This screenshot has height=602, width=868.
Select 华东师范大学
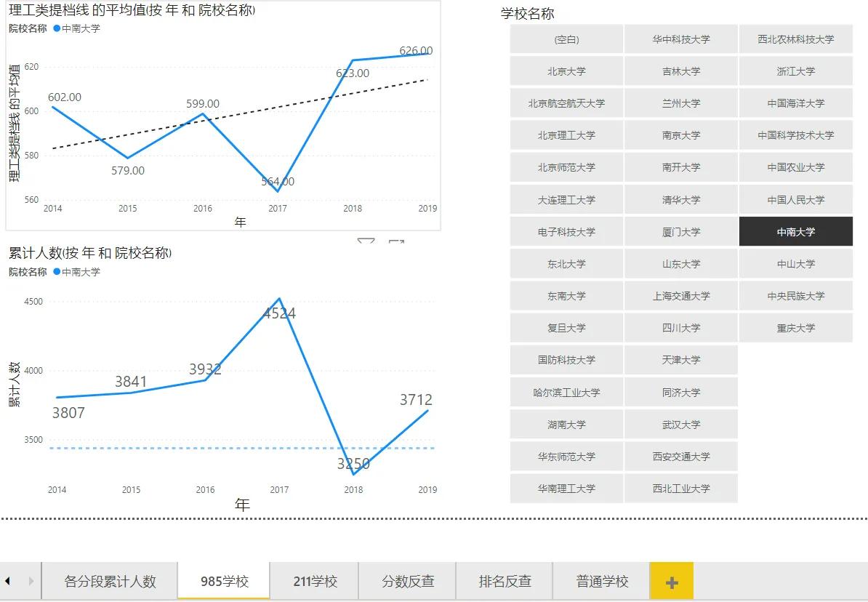tap(566, 457)
